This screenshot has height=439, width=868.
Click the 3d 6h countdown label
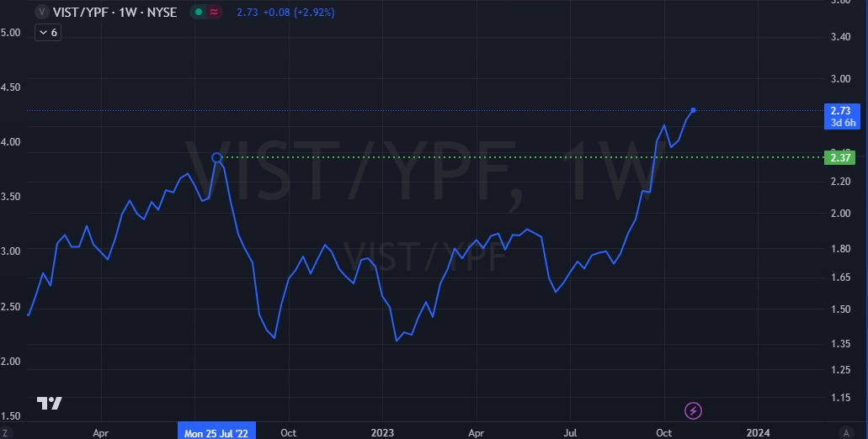843,123
